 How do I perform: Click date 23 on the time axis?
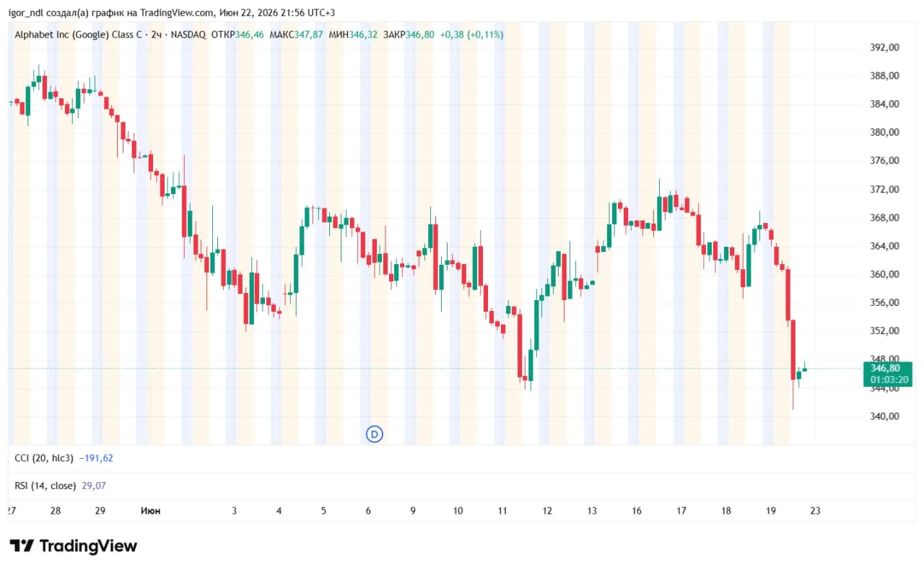point(816,511)
